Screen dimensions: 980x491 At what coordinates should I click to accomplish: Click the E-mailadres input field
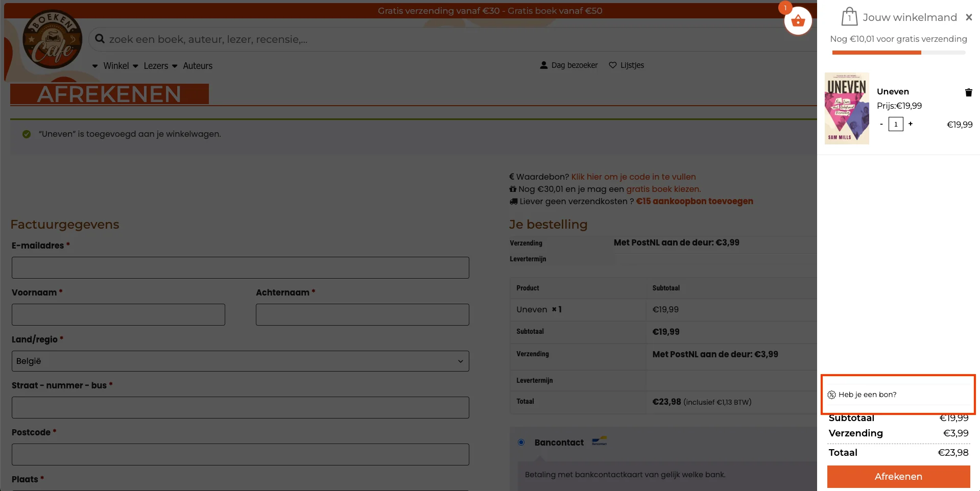(x=240, y=267)
